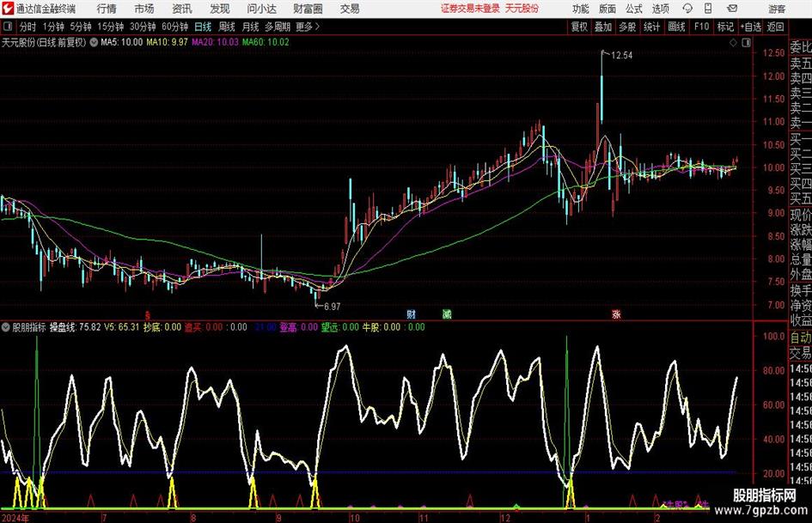This screenshot has height=523, width=812.
Task: Click the 财 event marker under the chart
Action: coord(411,314)
